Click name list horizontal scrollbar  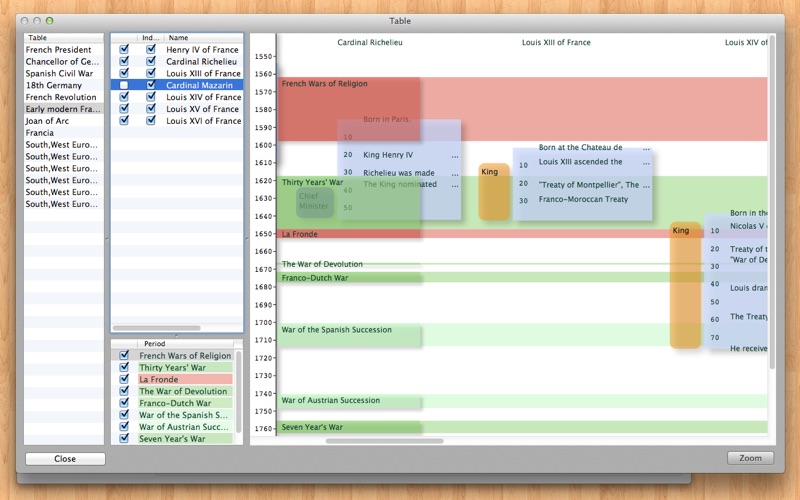coord(157,328)
